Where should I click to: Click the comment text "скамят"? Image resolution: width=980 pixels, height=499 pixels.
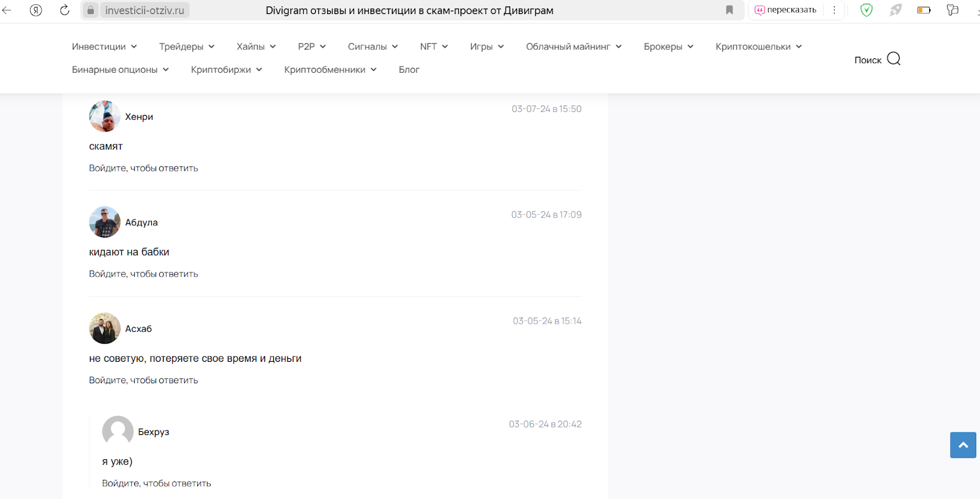tap(106, 146)
